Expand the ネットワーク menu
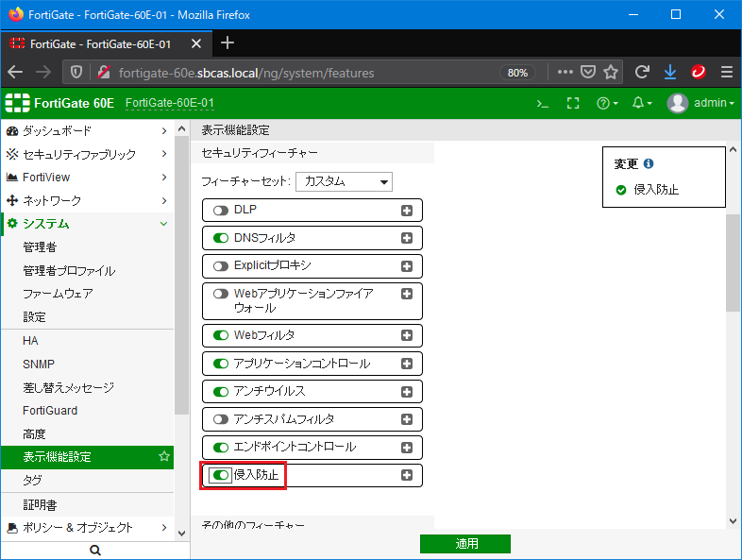 click(87, 201)
